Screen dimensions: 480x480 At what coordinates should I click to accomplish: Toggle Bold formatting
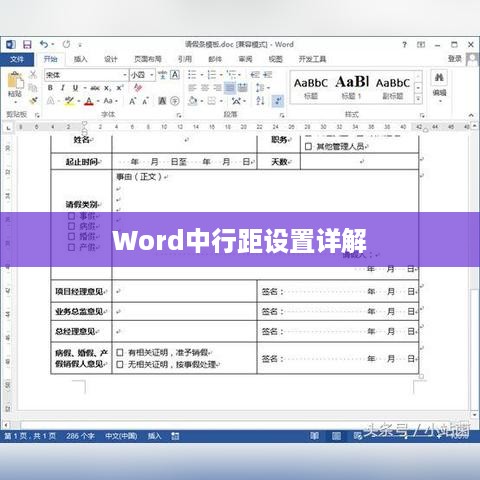click(50, 88)
